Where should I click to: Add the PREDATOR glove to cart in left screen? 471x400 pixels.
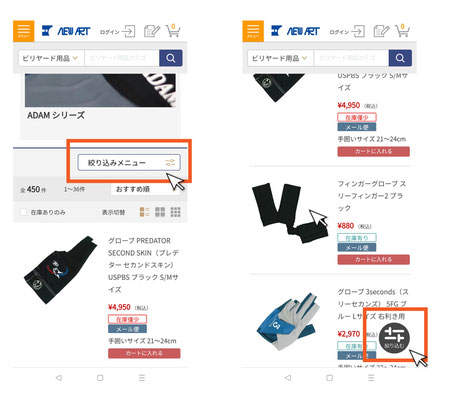(144, 353)
